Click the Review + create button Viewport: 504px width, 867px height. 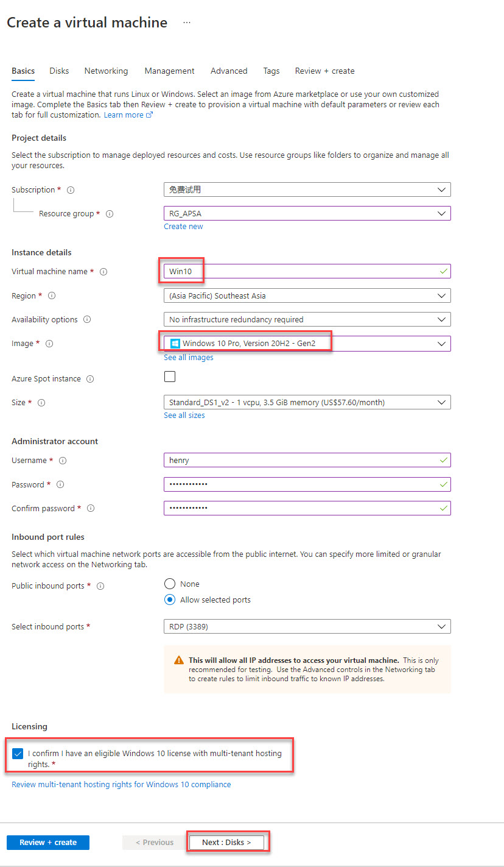[x=48, y=843]
